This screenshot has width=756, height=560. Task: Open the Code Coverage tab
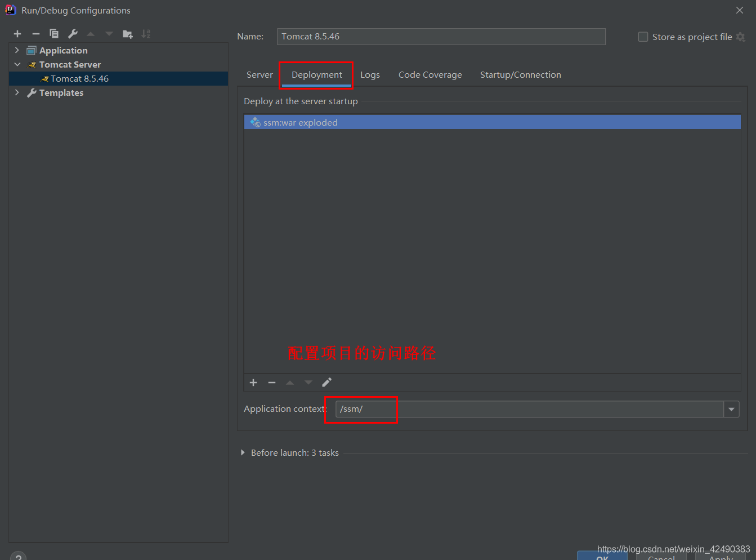pos(430,74)
